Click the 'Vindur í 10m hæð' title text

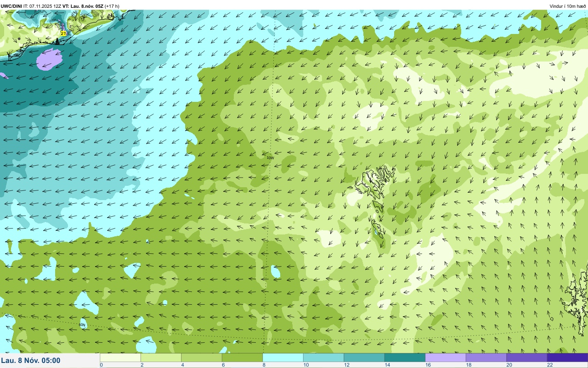[568, 6]
